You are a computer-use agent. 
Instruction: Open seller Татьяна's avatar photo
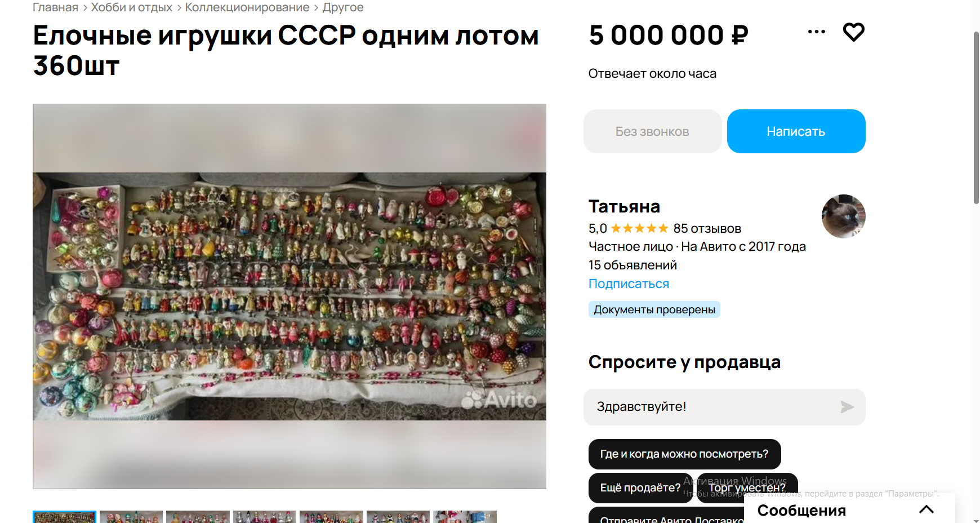click(843, 216)
